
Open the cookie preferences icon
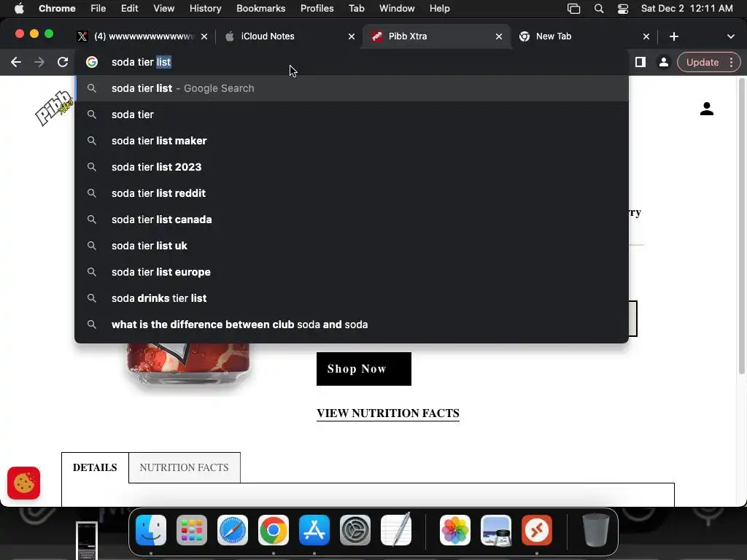(x=24, y=483)
